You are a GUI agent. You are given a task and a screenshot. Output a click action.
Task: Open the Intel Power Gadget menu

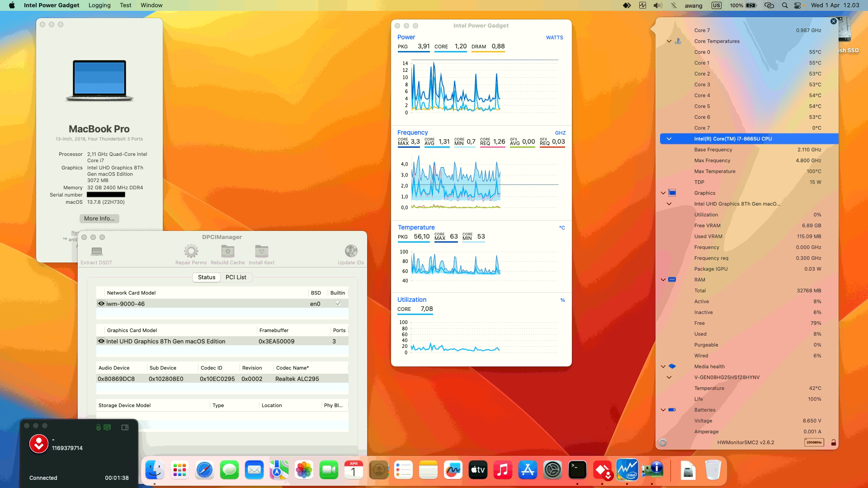[x=52, y=5]
